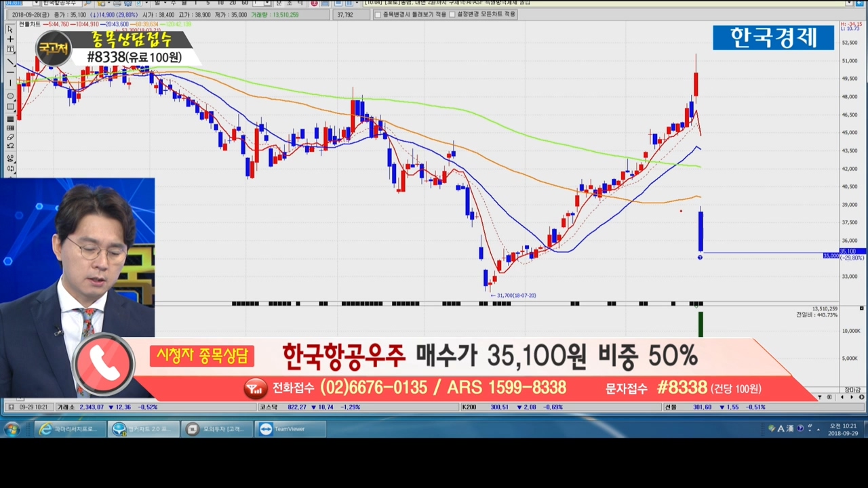
Task: Click the magnifier search icon beside stock name
Action: 87,3
